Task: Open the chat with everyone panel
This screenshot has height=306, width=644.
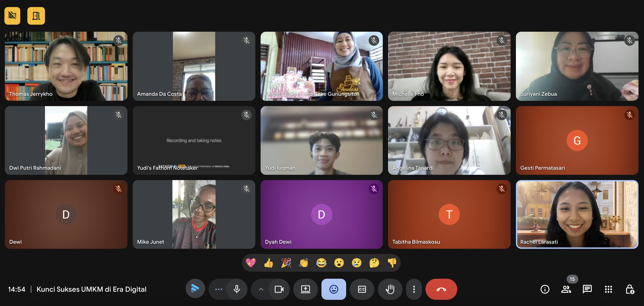Action: coord(587,289)
